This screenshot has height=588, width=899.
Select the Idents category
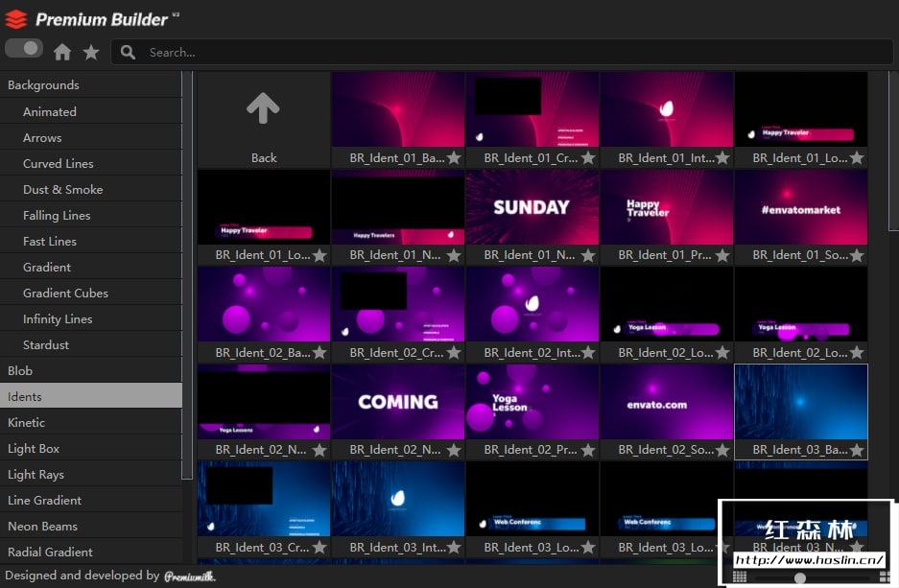tap(25, 396)
